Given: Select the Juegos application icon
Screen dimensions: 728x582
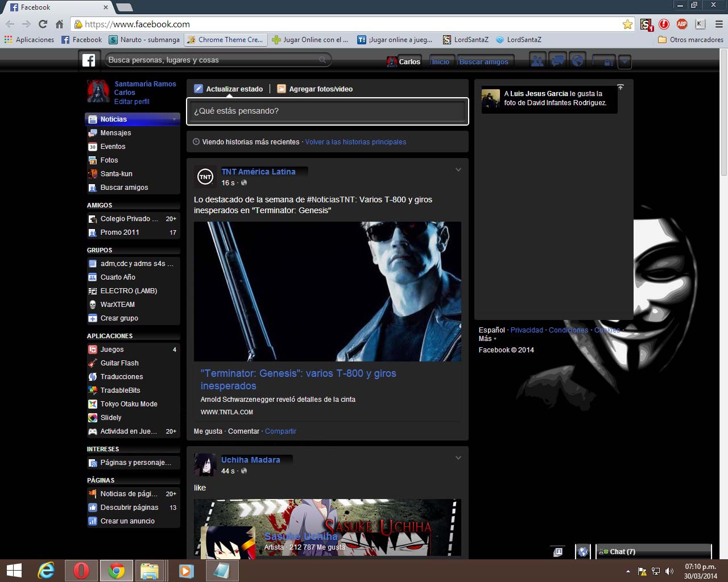Looking at the screenshot, I should pos(93,349).
